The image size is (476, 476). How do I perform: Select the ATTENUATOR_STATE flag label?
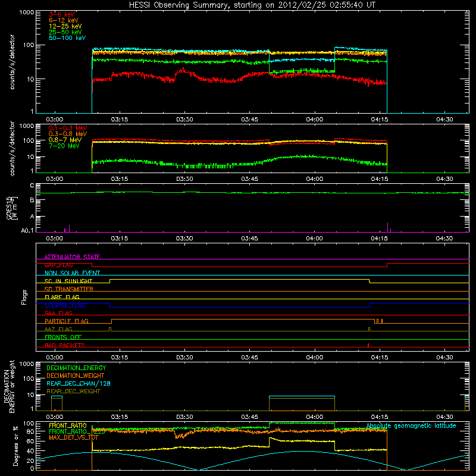click(72, 257)
